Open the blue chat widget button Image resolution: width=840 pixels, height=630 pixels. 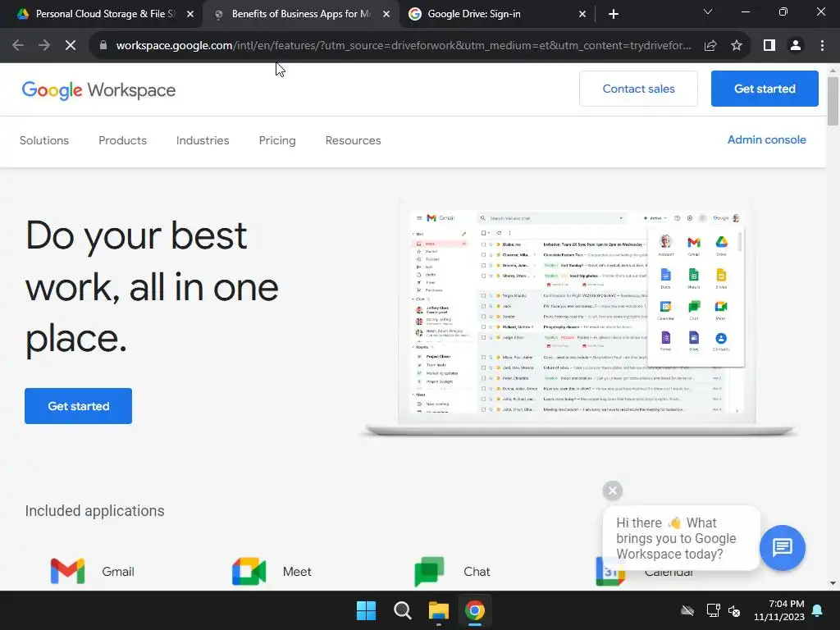tap(782, 547)
